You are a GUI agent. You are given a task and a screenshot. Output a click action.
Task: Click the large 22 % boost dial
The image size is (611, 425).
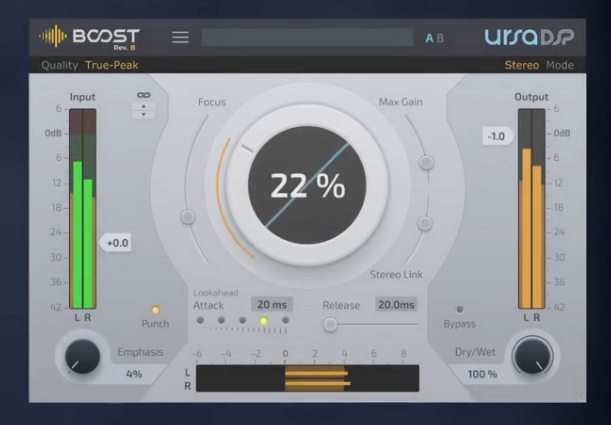307,185
